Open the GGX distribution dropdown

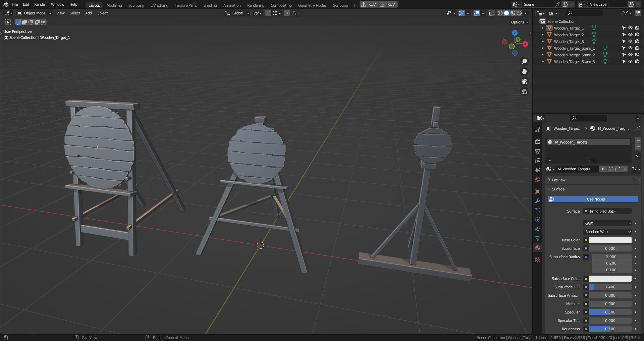coord(607,223)
